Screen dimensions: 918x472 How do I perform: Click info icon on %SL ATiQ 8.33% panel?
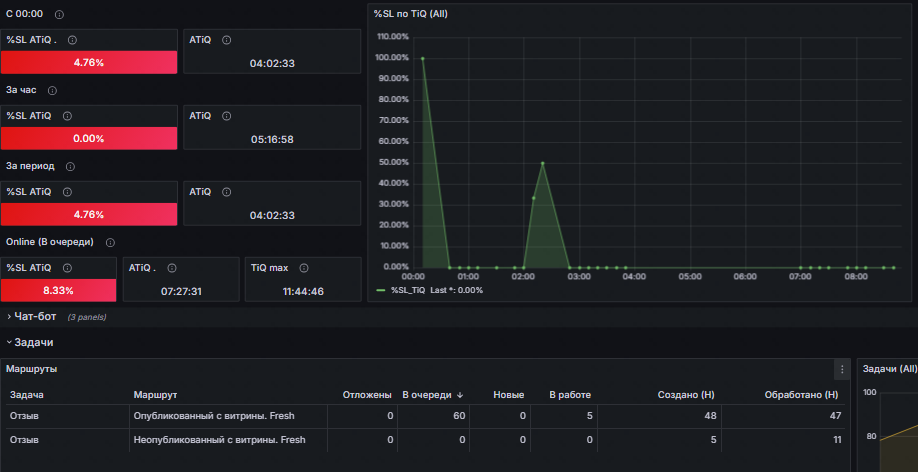67,268
